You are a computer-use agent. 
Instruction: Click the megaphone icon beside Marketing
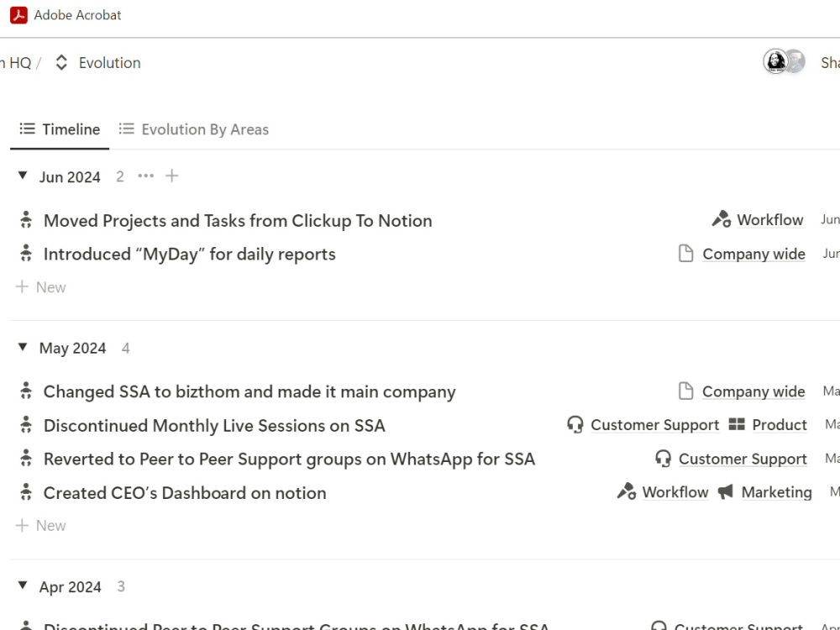726,491
